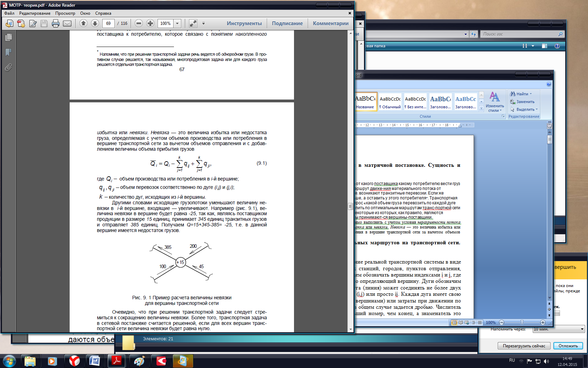Click the page number field showing 69

point(108,23)
